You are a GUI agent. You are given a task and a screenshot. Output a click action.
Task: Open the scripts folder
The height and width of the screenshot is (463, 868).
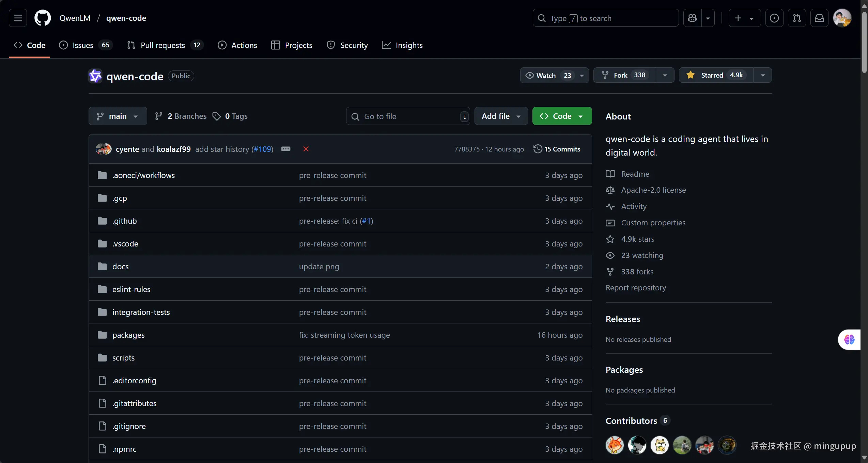click(123, 358)
